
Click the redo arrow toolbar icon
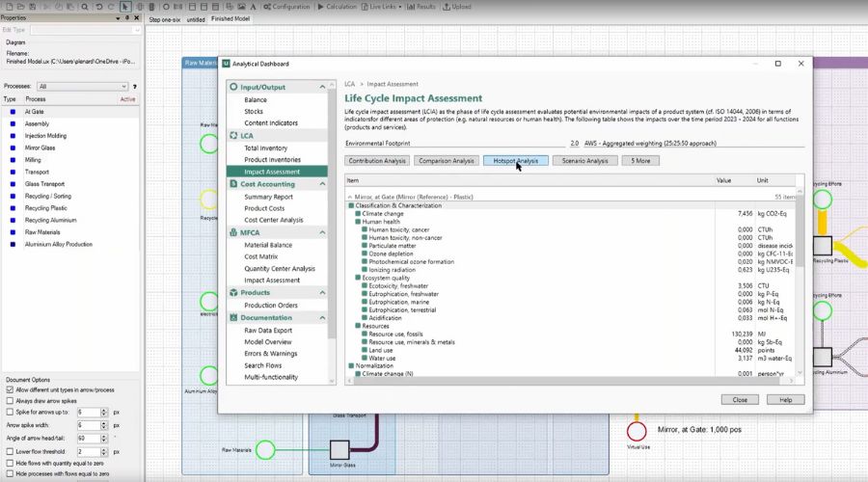click(x=111, y=7)
